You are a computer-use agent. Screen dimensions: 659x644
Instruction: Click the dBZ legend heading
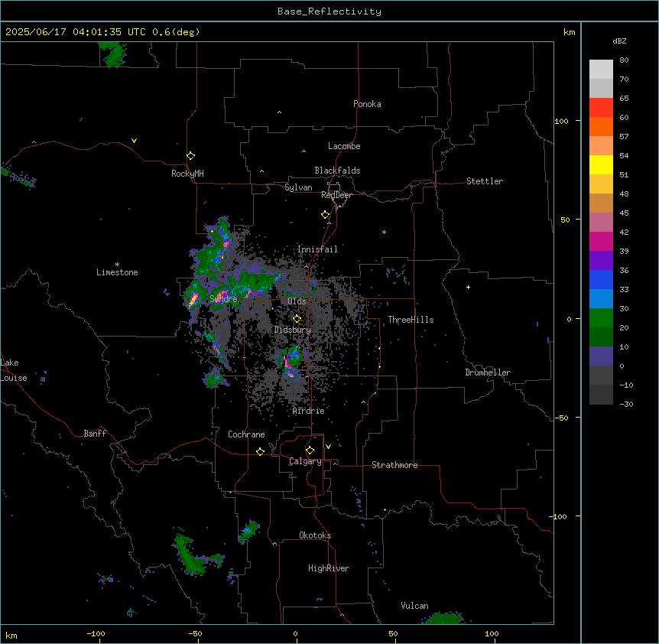click(619, 41)
